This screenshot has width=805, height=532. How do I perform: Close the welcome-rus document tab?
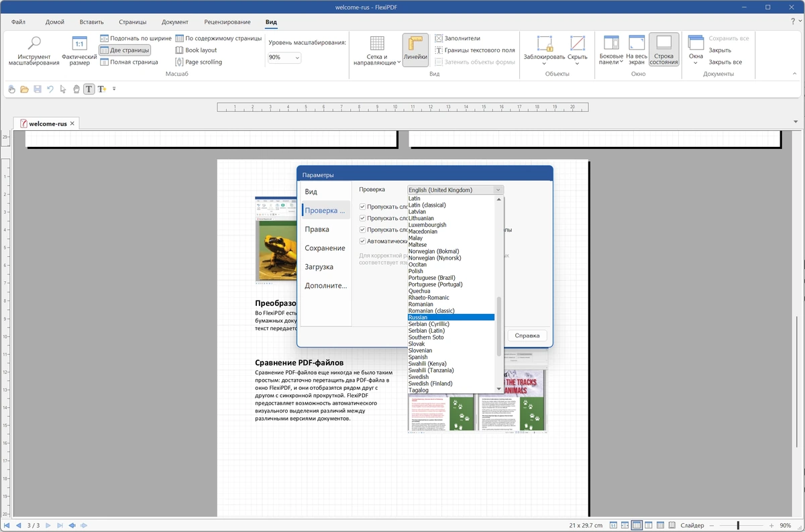pyautogui.click(x=72, y=123)
